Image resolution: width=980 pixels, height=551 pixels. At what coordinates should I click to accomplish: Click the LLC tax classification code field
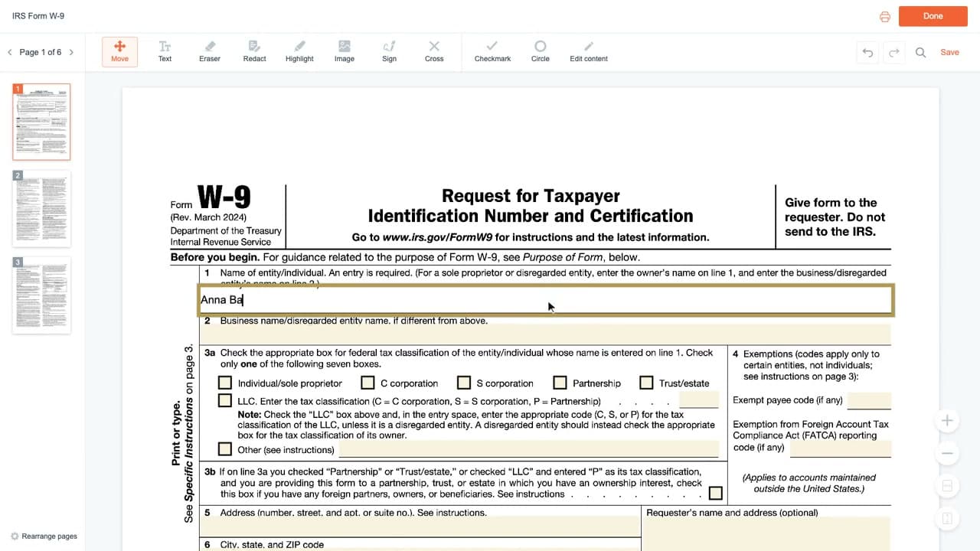(x=699, y=399)
